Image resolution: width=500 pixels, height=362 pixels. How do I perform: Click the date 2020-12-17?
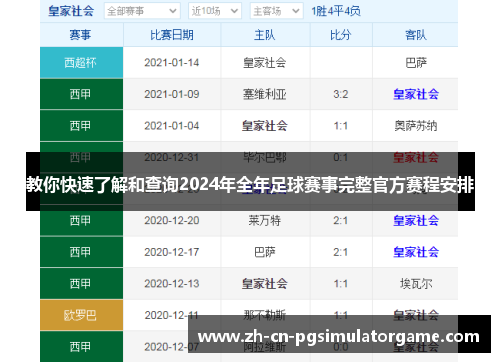click(172, 252)
